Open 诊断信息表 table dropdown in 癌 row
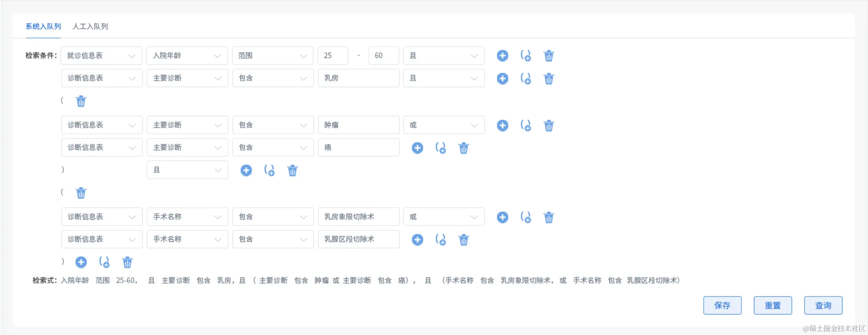Viewport: 868px width, 335px height. (x=102, y=147)
